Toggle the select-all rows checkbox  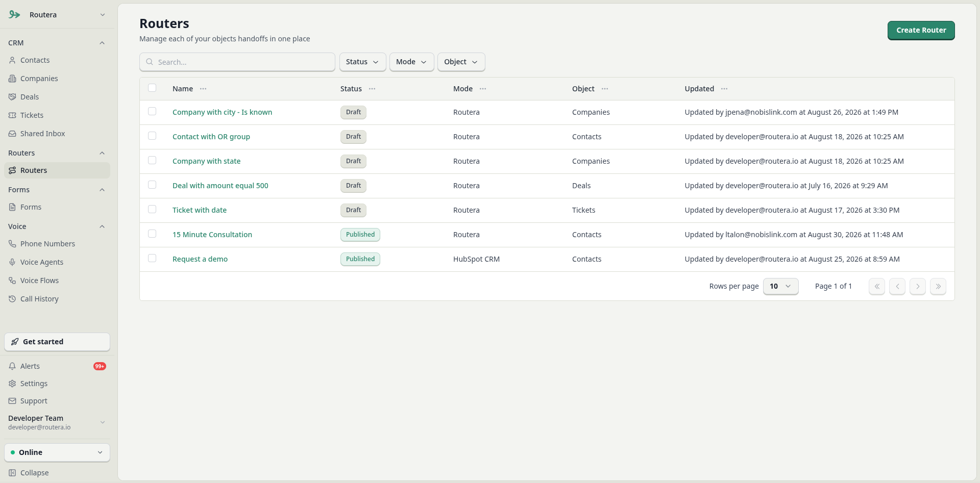(x=152, y=88)
